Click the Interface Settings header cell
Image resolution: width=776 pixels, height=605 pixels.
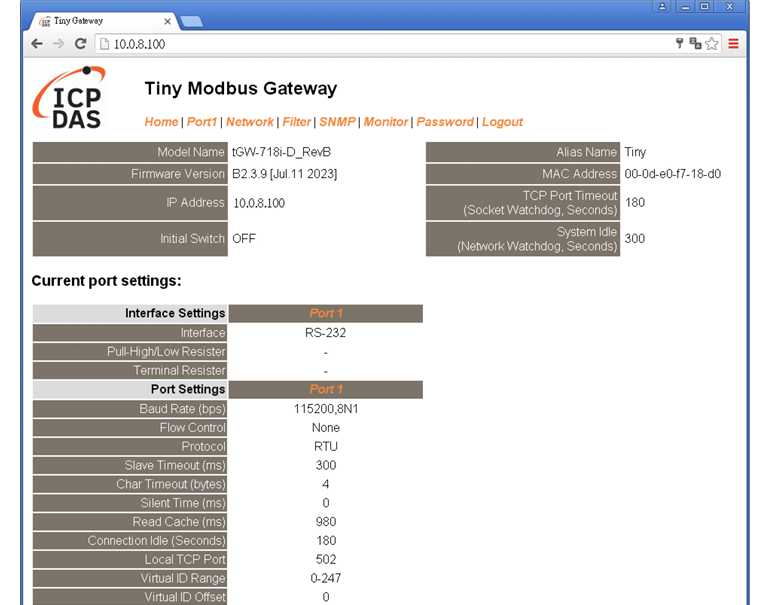click(130, 313)
